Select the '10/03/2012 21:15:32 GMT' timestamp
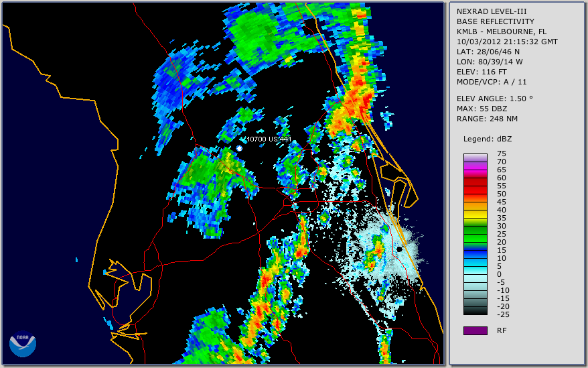 tap(507, 42)
